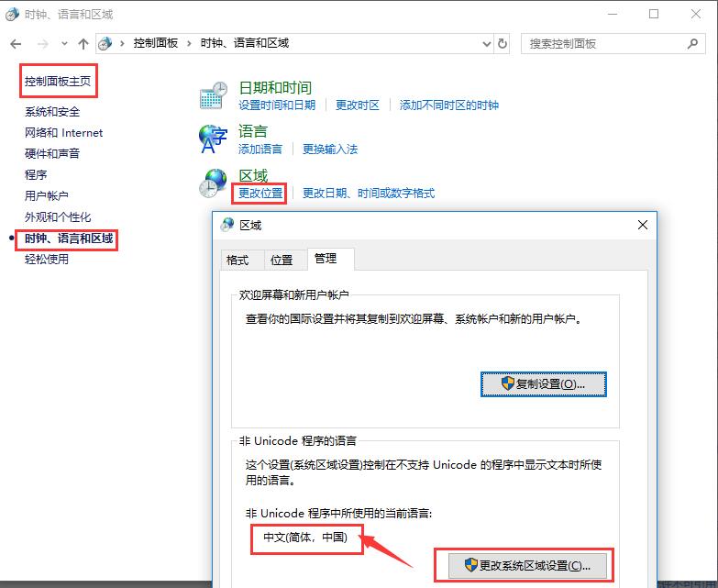Close the 区域 dialog
Screen dimensions: 718x588
click(x=643, y=225)
